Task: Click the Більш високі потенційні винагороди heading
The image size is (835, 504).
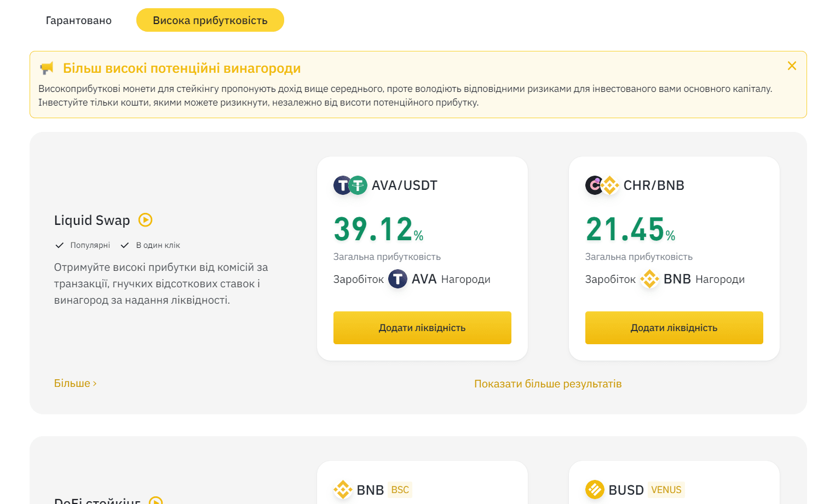Action: point(182,68)
